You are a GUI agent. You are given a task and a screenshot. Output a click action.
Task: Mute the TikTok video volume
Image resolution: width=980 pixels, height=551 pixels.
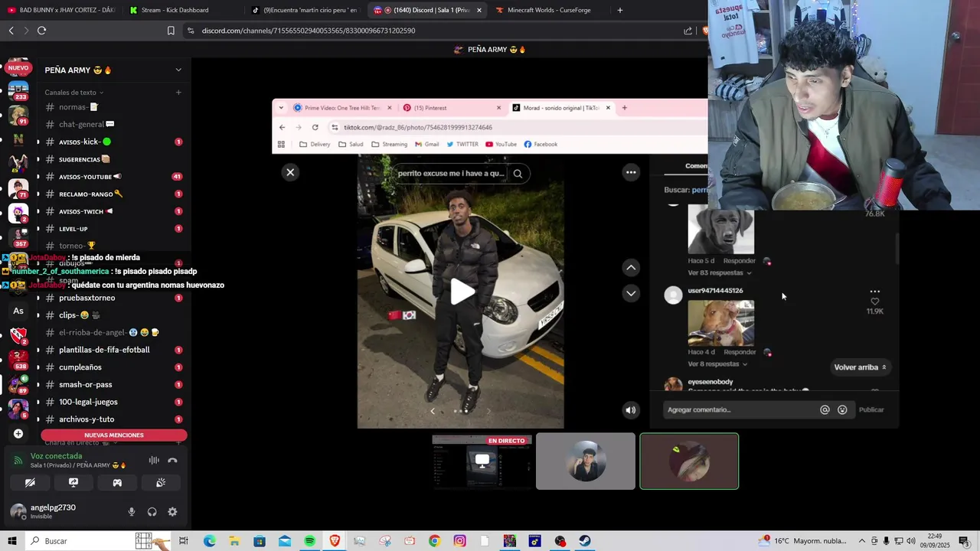click(x=631, y=410)
